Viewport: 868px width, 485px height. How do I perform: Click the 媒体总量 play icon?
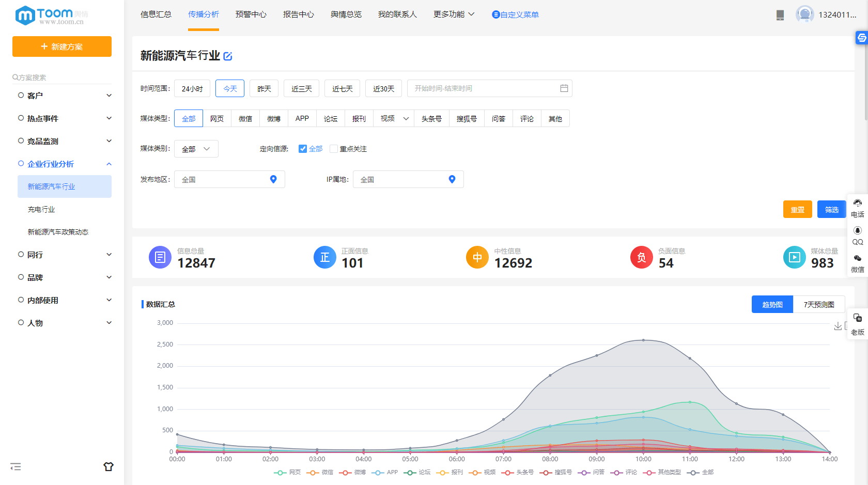[x=795, y=257]
